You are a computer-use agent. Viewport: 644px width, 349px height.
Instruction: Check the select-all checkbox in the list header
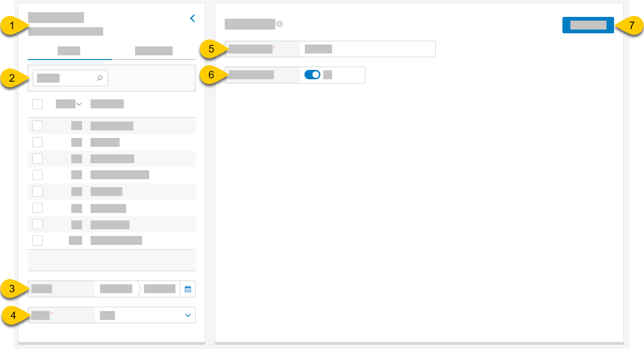click(x=38, y=104)
